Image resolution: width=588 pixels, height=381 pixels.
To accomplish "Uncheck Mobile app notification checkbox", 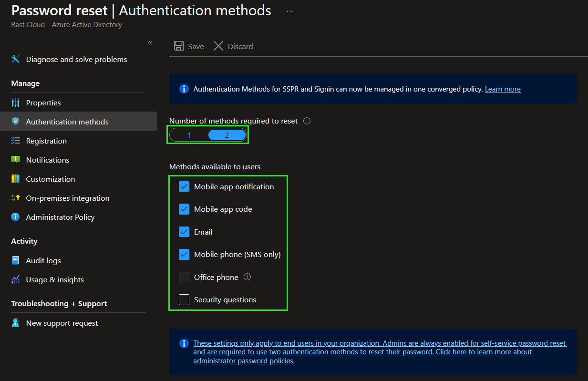I will 184,186.
